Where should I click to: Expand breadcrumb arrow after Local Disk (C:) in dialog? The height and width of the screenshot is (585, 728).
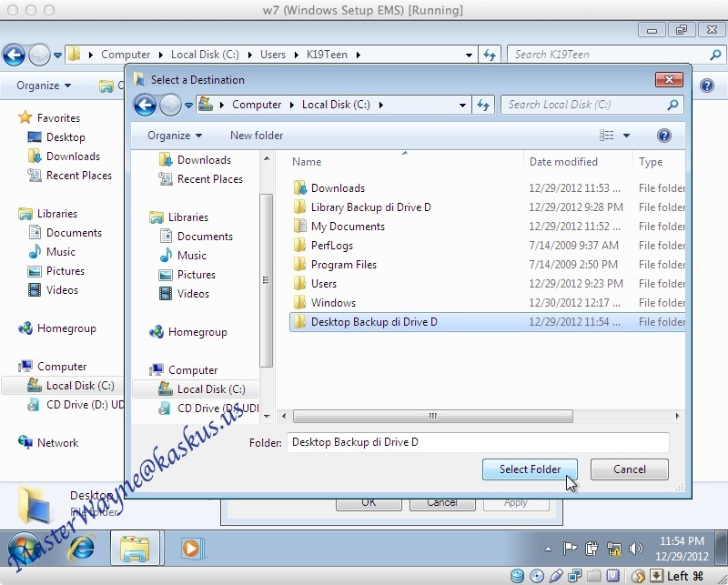(380, 105)
